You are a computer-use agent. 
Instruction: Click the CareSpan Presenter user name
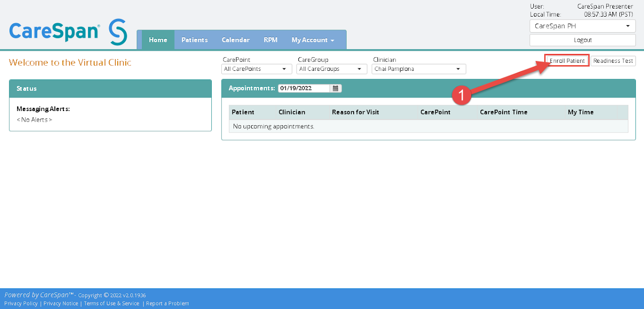(x=605, y=6)
